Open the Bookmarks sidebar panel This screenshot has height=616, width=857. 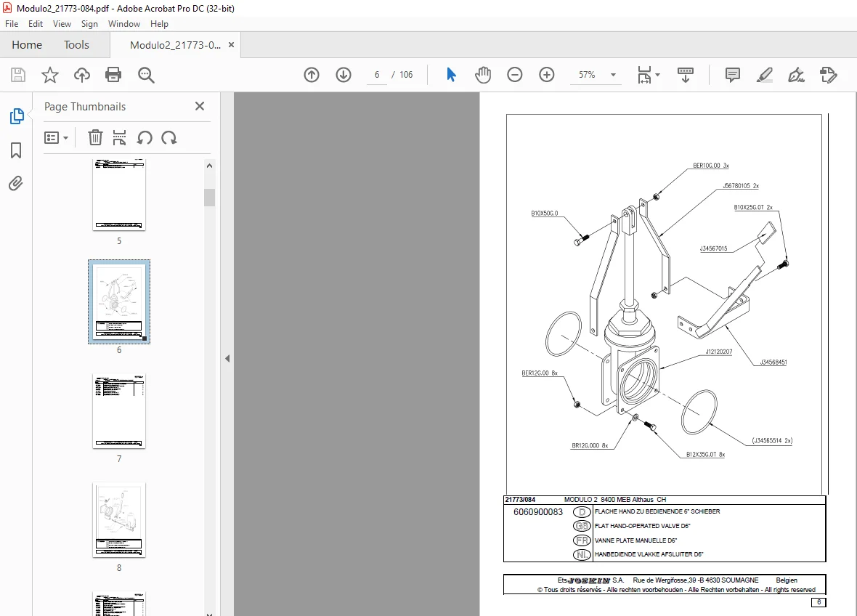pyautogui.click(x=16, y=150)
